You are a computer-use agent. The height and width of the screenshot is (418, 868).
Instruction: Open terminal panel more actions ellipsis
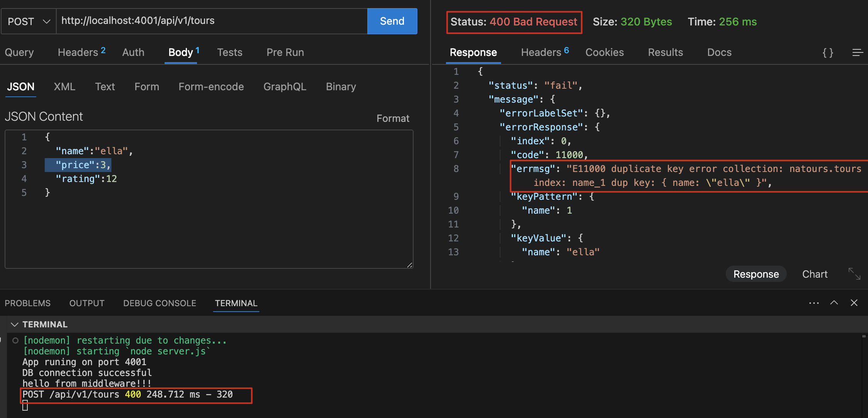pyautogui.click(x=814, y=303)
